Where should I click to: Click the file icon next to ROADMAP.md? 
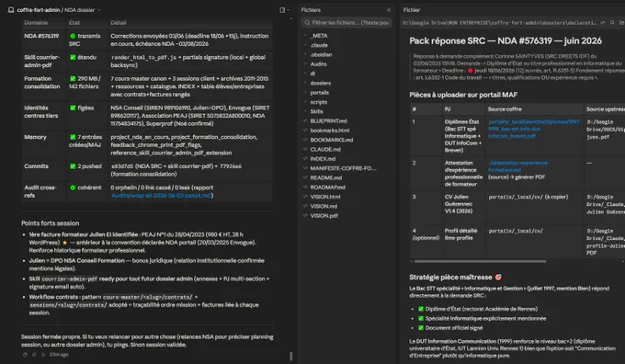tap(305, 187)
